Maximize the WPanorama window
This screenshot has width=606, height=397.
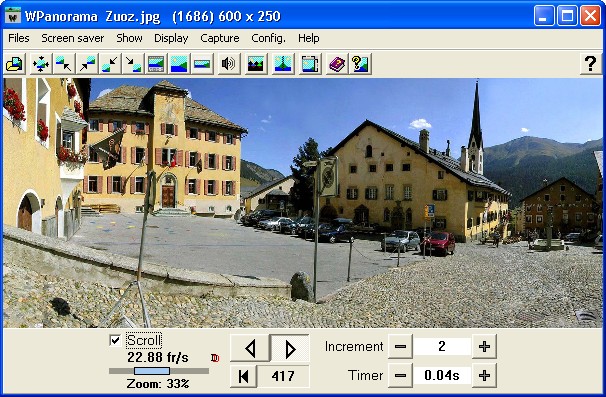tap(567, 16)
